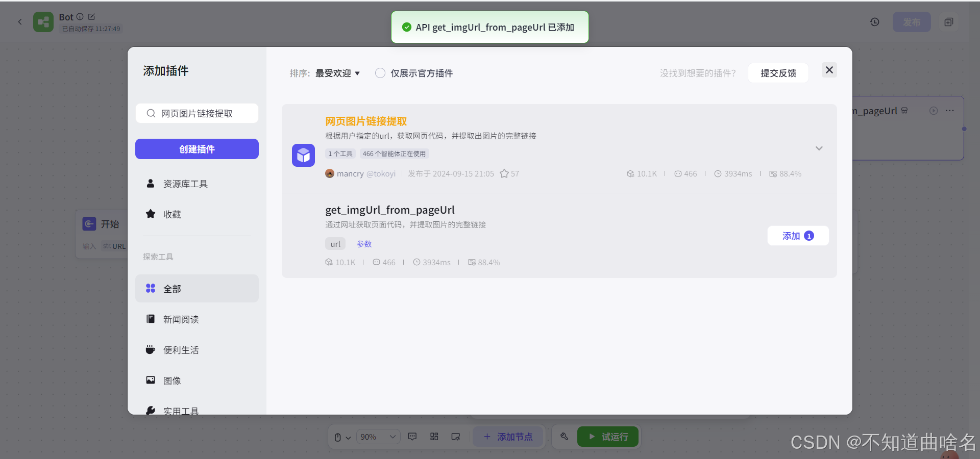Click the 创建插件 button

pos(197,149)
